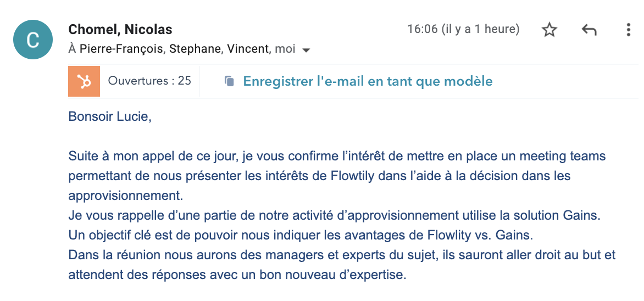Image resolution: width=644 pixels, height=301 pixels.
Task: Expand recipient details arrow next to "moi"
Action: click(x=307, y=50)
